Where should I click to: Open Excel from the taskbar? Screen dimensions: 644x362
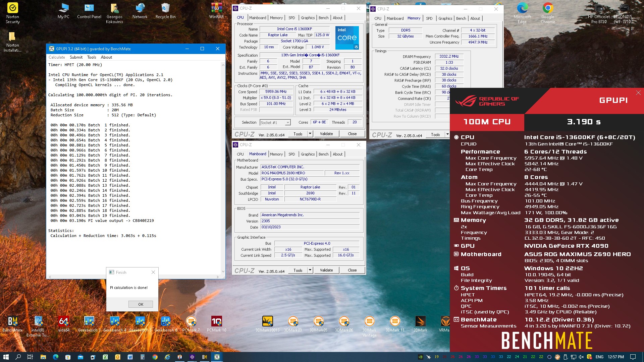pyautogui.click(x=105, y=357)
